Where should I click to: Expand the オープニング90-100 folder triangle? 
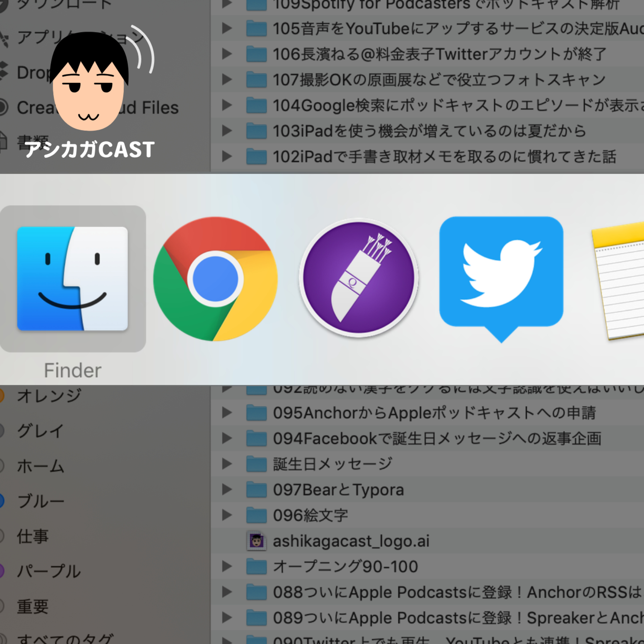(x=227, y=566)
